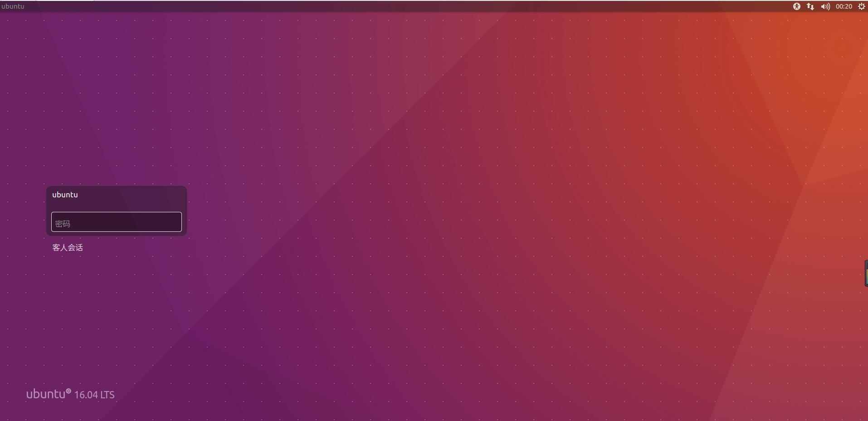
Task: Focus the password input field
Action: pyautogui.click(x=117, y=222)
